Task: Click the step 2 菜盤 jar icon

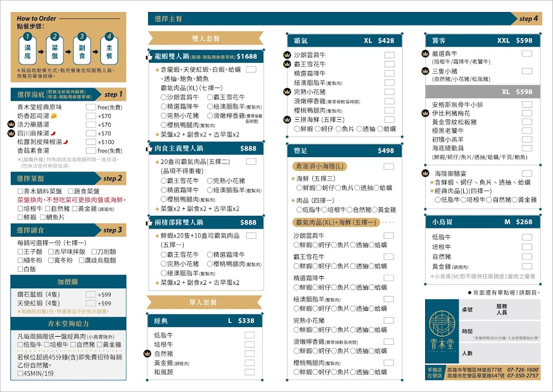Action: click(x=55, y=49)
